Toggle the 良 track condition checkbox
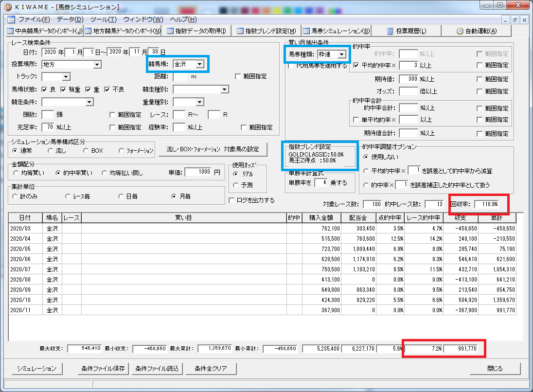533x392 pixels. [x=44, y=89]
